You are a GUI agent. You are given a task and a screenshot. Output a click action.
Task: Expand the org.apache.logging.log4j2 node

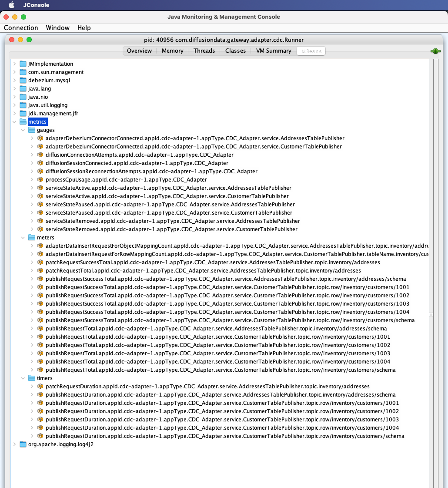[14, 444]
